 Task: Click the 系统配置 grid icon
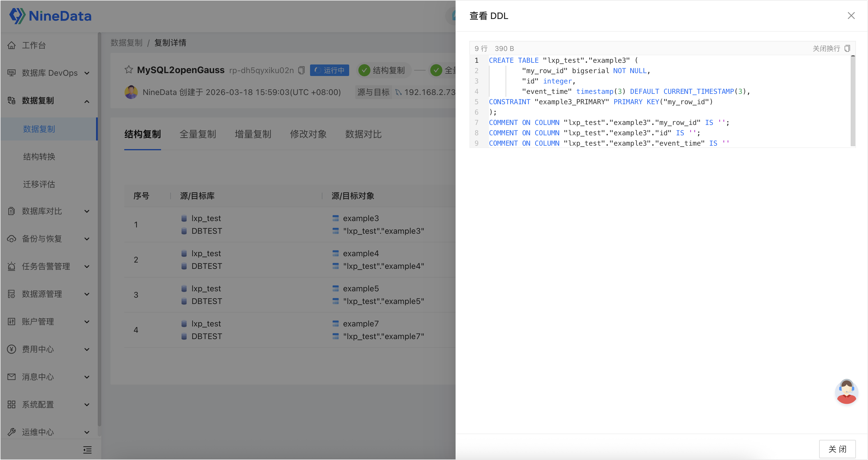[12, 405]
